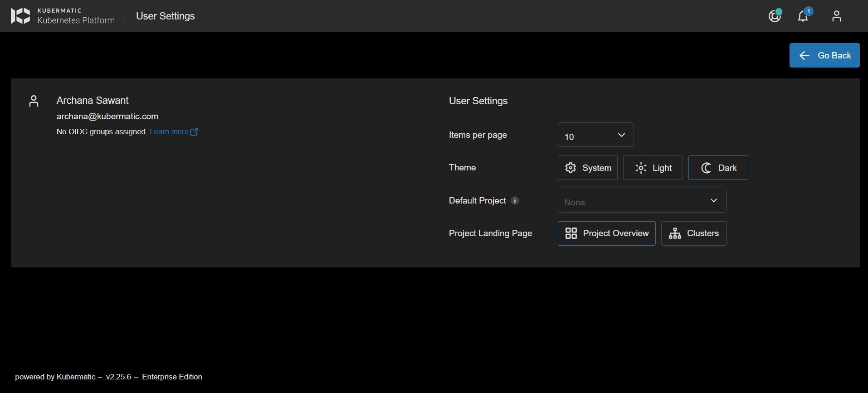The image size is (868, 393).
Task: Click the profile avatar icon beside Archana Sawant
Action: click(34, 101)
